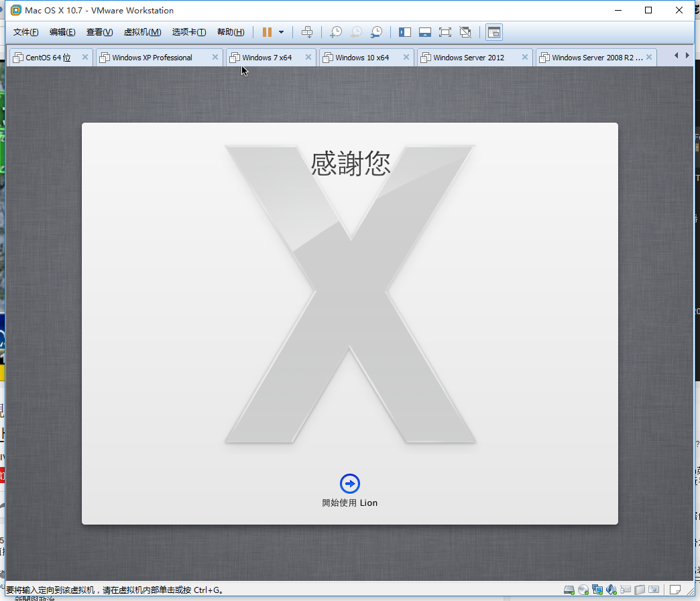This screenshot has height=601, width=700.
Task: Maximize the VMware Workstation window
Action: [x=648, y=10]
